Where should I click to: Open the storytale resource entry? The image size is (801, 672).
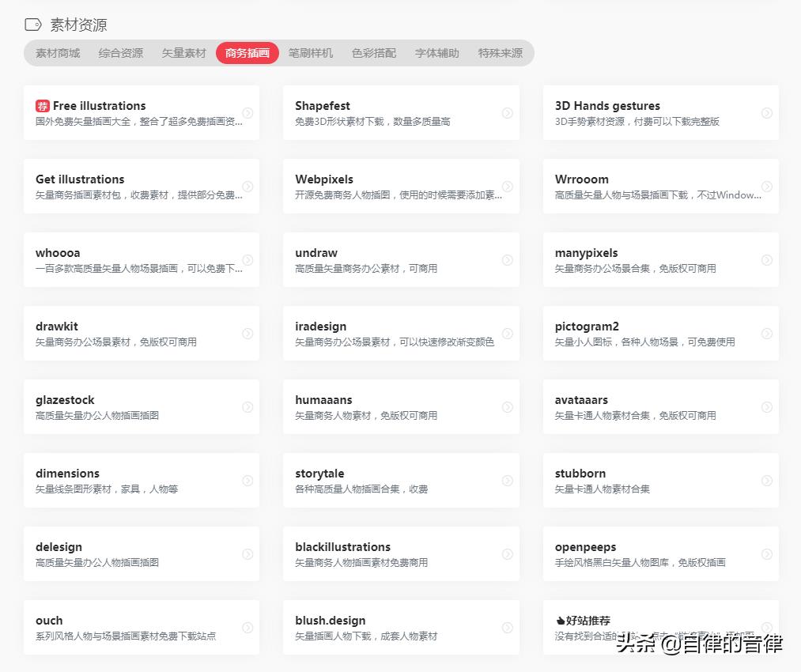point(401,480)
